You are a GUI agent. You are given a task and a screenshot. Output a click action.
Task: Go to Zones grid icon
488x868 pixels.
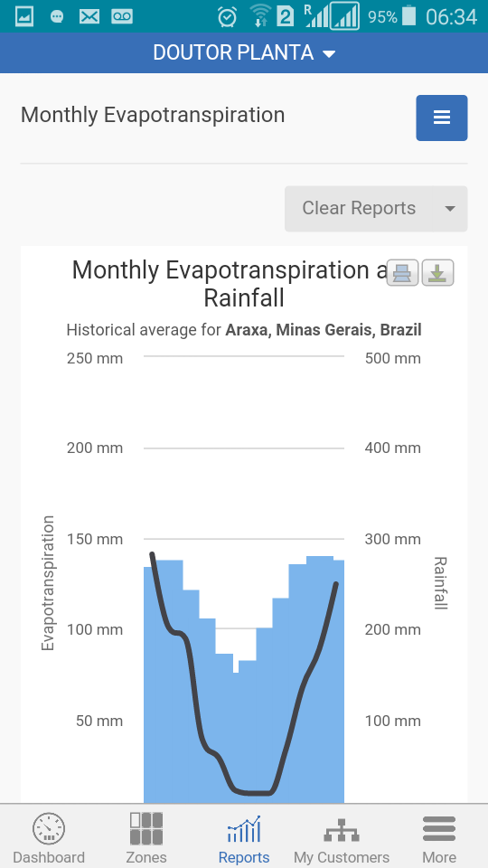pos(146,828)
